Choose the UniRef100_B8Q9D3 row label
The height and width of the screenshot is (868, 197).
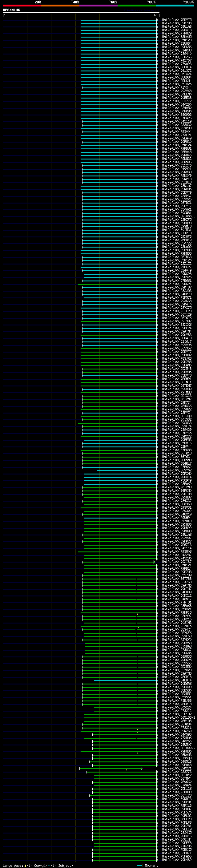pos(177,115)
